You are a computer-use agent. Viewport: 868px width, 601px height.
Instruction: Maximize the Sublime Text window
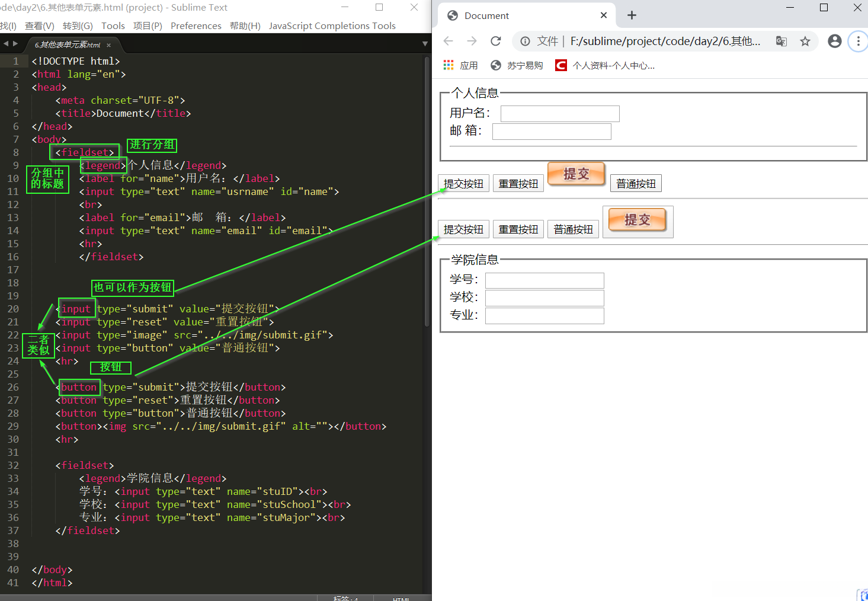[379, 7]
